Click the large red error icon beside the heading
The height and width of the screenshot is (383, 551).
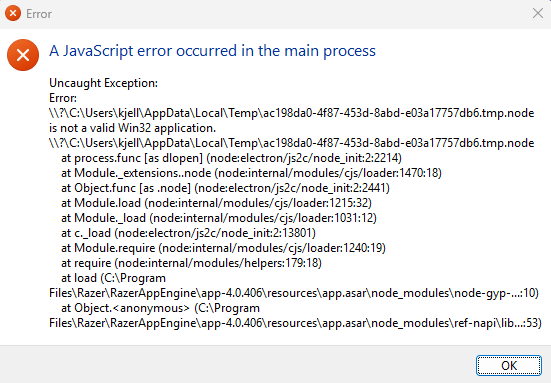pos(23,55)
